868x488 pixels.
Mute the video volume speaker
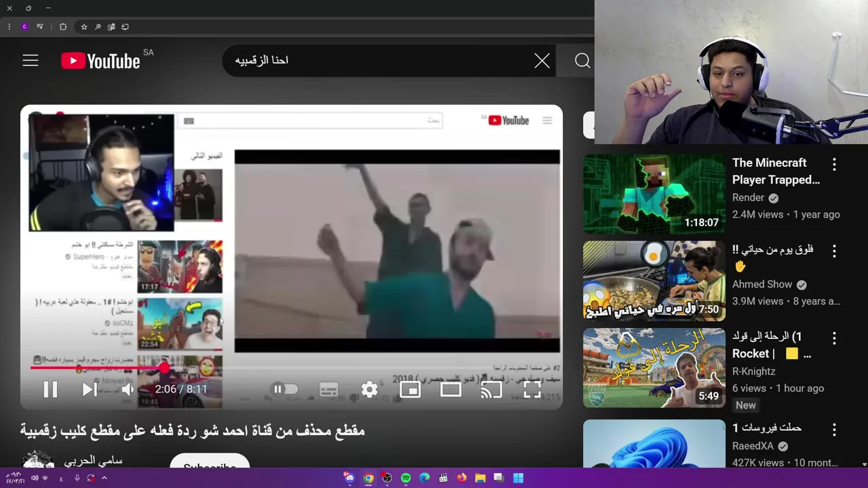coord(128,389)
